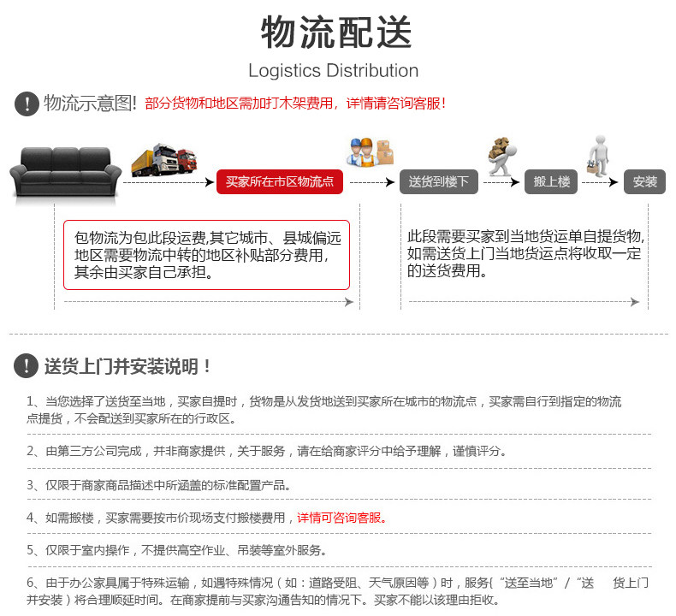Click the gray 安装 button
This screenshot has height=616, width=676.
(644, 182)
